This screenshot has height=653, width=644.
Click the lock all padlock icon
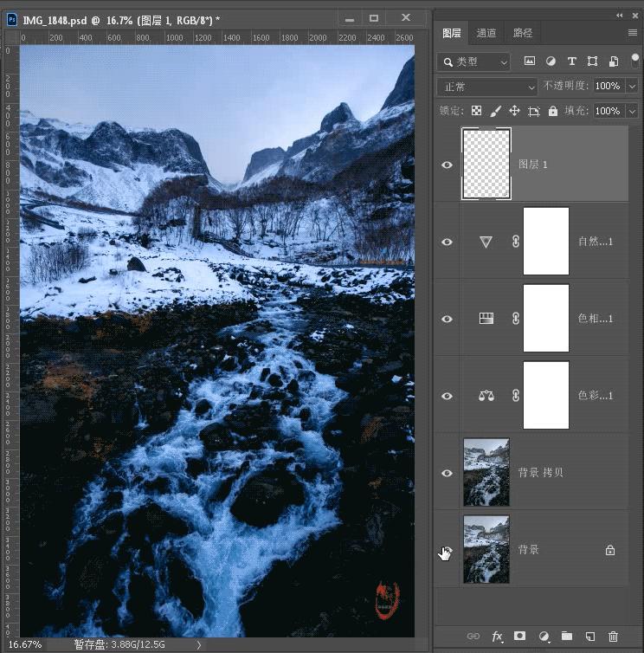[x=553, y=111]
